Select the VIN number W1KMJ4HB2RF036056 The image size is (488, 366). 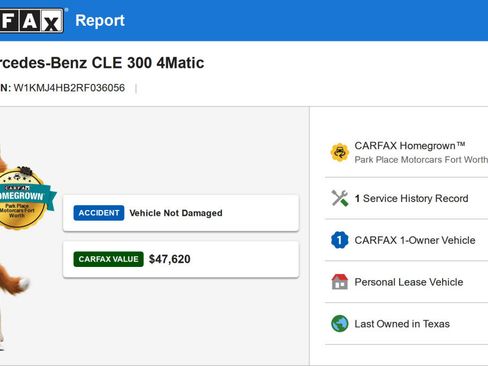point(69,88)
